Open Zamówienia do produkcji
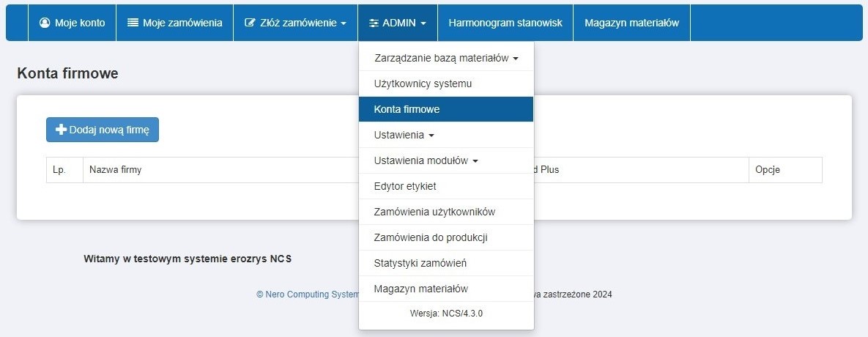 (x=431, y=237)
